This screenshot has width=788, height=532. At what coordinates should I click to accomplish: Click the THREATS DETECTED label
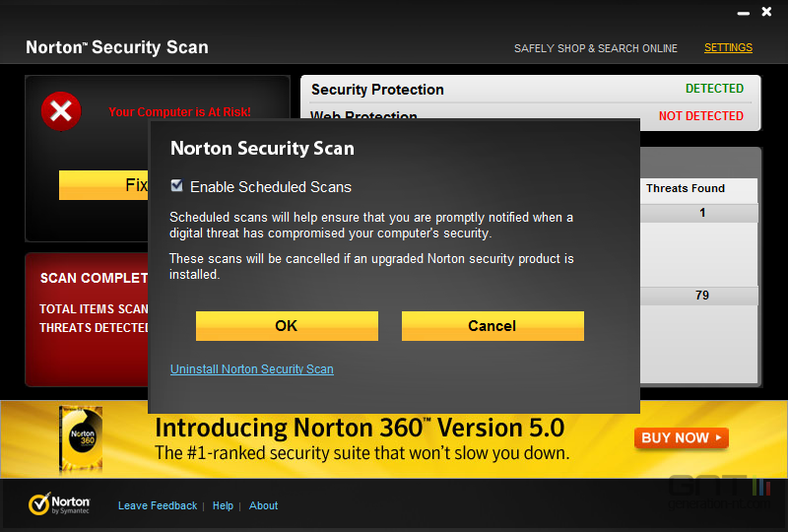(x=94, y=328)
